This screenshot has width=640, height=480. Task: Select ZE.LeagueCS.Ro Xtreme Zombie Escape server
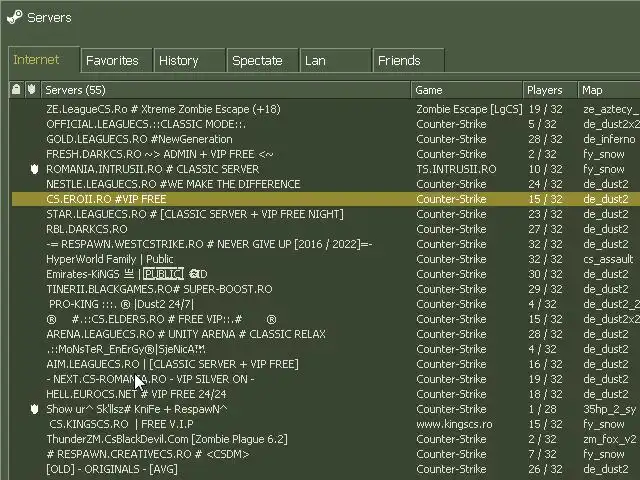(326, 109)
